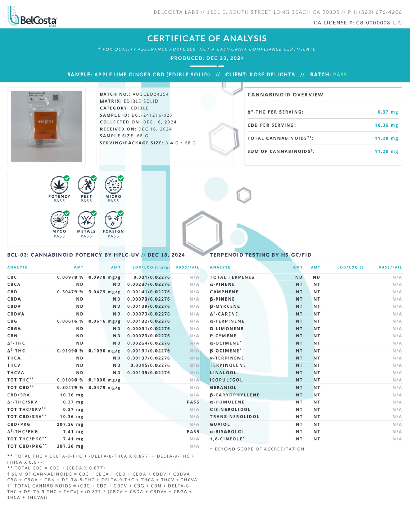The height and width of the screenshot is (532, 410).
Task: Click the CA License number text
Action: click(x=358, y=23)
